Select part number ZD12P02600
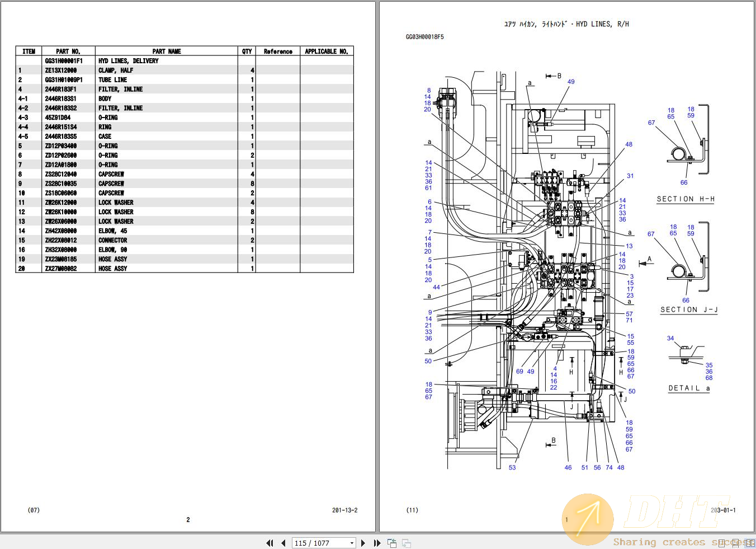This screenshot has height=549, width=756. click(61, 156)
